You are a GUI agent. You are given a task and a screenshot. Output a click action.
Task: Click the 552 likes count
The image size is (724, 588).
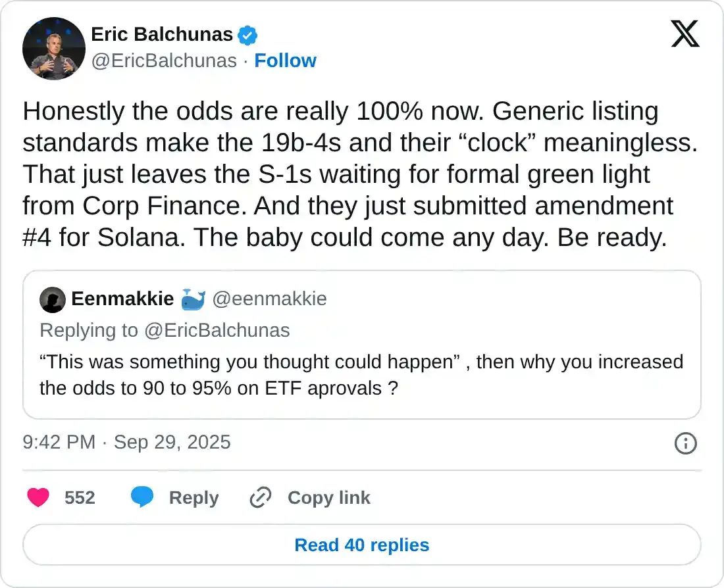pyautogui.click(x=80, y=498)
